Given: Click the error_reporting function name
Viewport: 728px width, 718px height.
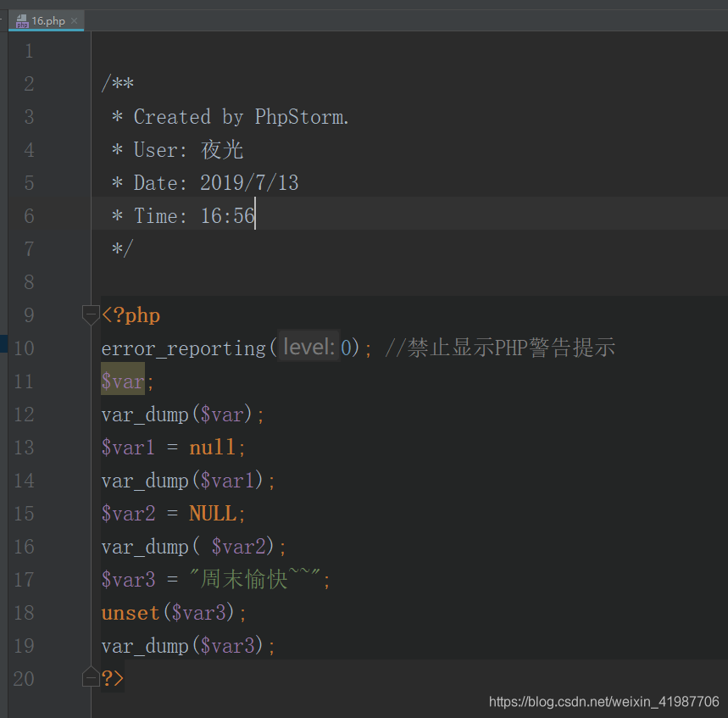Looking at the screenshot, I should click(x=183, y=348).
